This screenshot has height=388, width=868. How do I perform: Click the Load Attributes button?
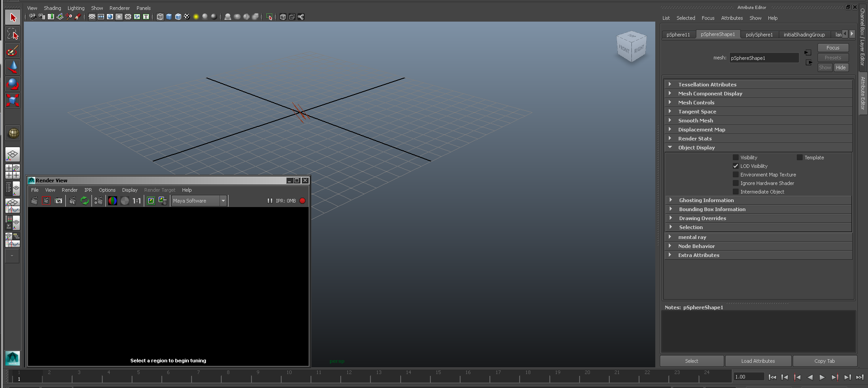point(758,361)
